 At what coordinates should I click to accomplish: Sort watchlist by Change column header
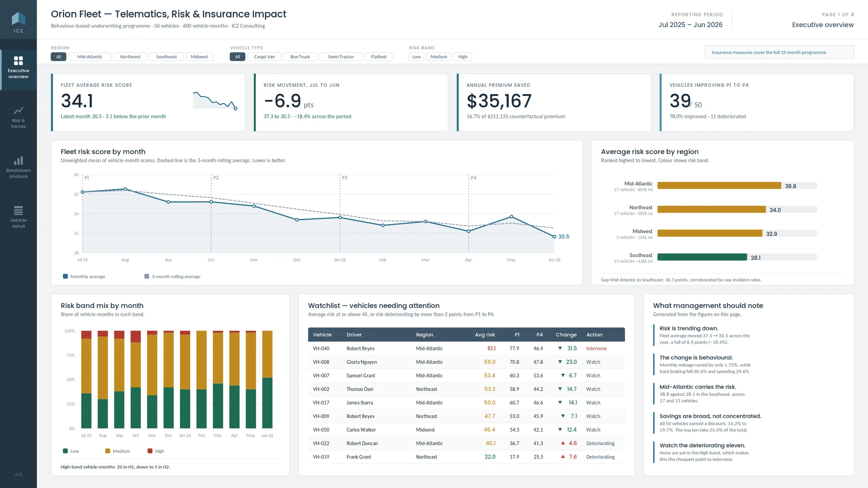tap(566, 335)
